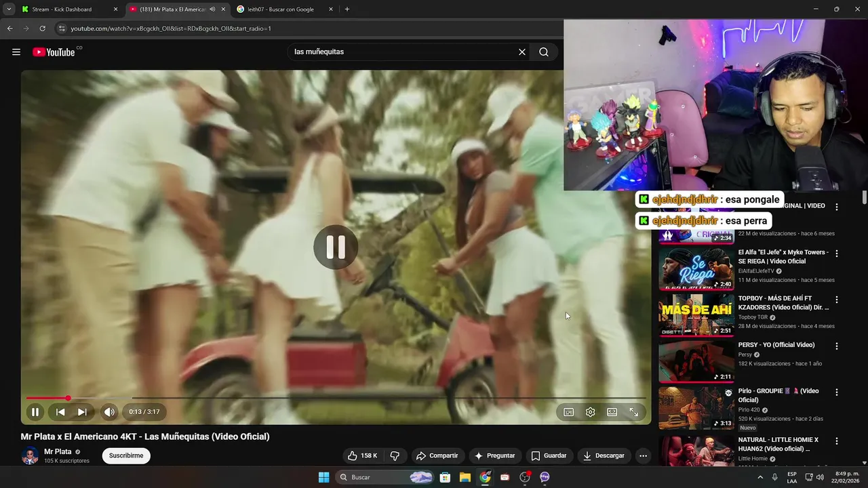Click the large pause overlay in the video center
Screen dimensions: 868x488
(336, 247)
